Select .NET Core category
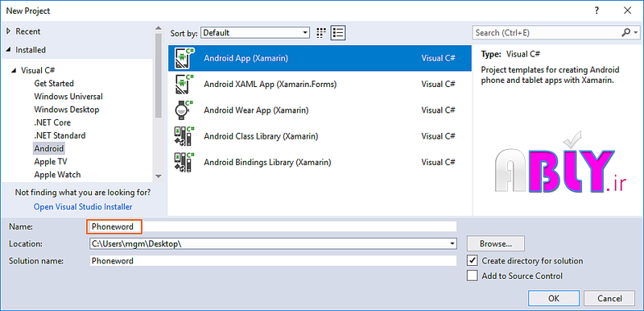Viewport: 644px width, 311px height. 52,122
